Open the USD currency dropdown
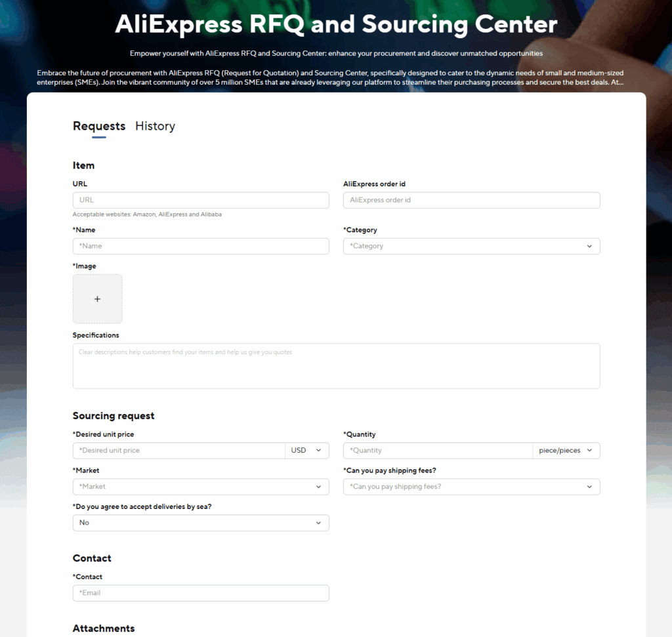Viewport: 672px width, 637px height. 307,451
